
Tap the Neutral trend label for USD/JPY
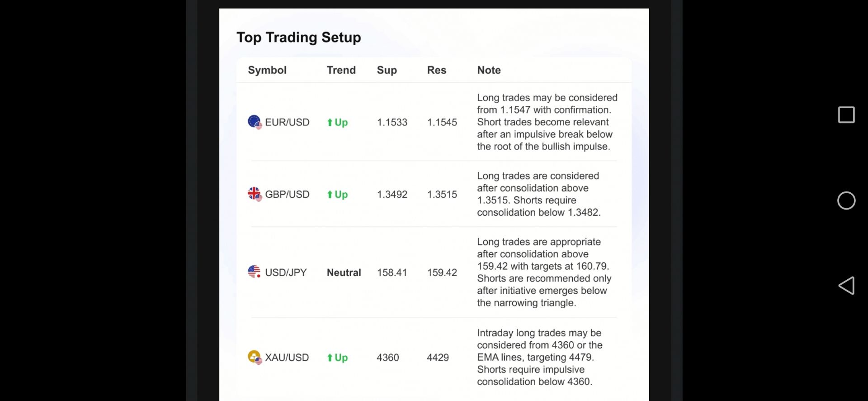tap(344, 272)
